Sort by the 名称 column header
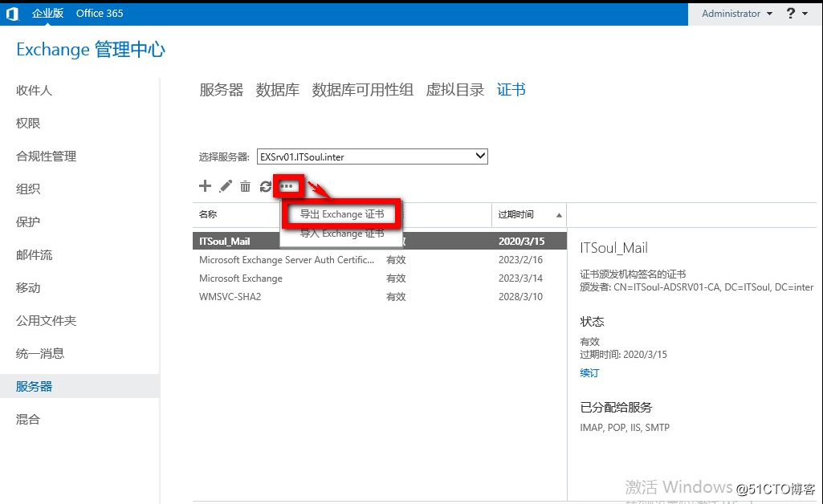The width and height of the screenshot is (823, 504). click(208, 214)
